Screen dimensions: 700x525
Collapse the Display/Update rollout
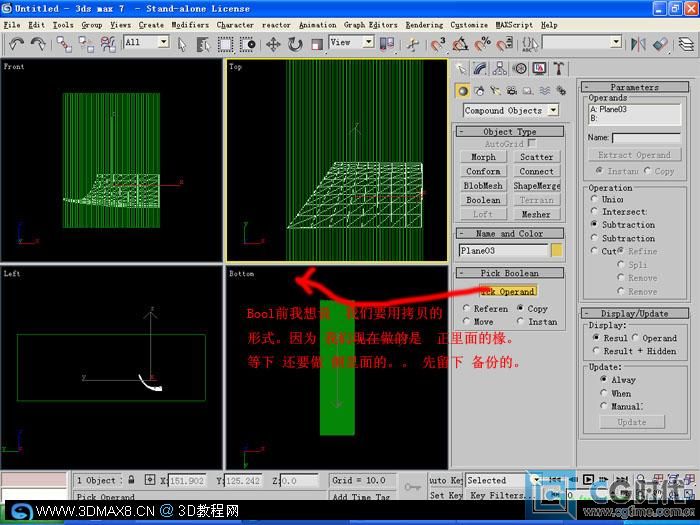tap(634, 313)
